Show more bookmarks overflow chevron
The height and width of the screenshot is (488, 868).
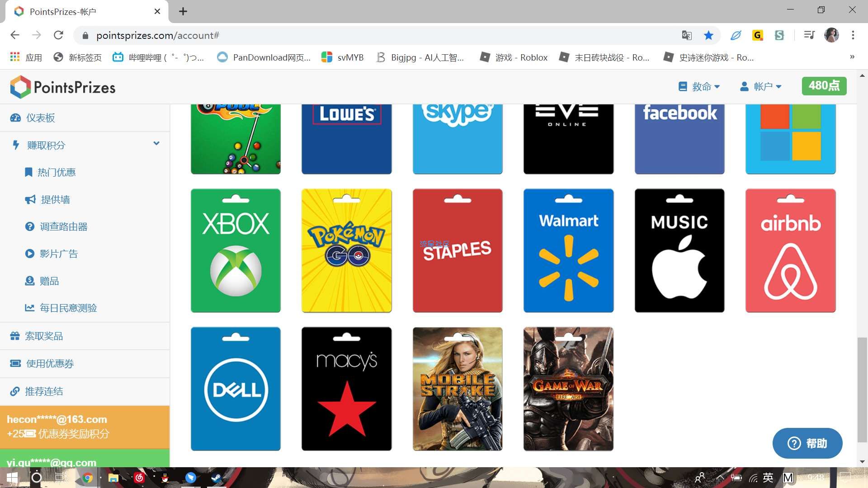852,57
